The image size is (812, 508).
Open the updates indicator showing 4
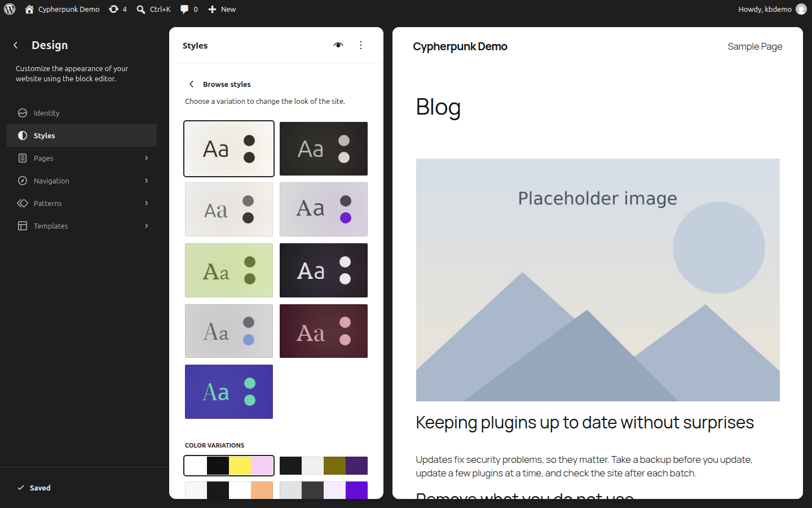117,9
